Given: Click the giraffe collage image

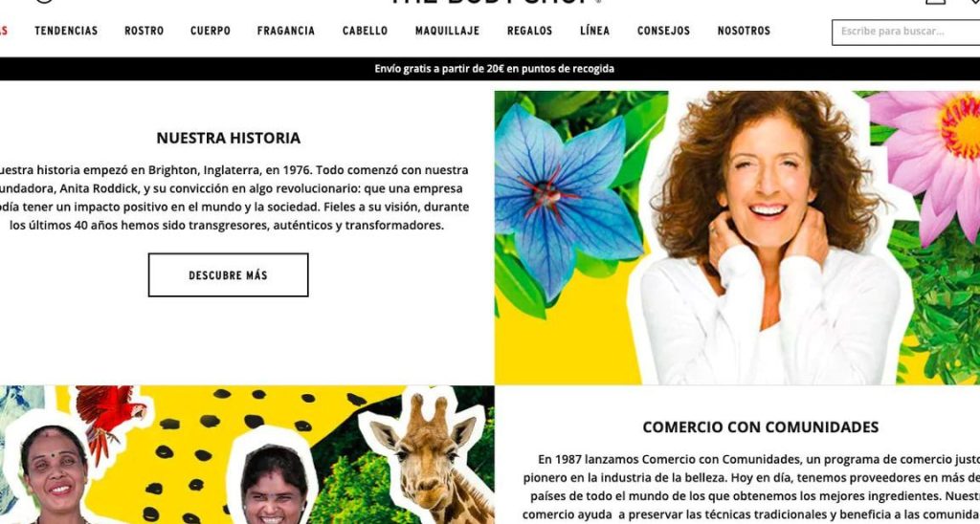Looking at the screenshot, I should click(x=247, y=454).
